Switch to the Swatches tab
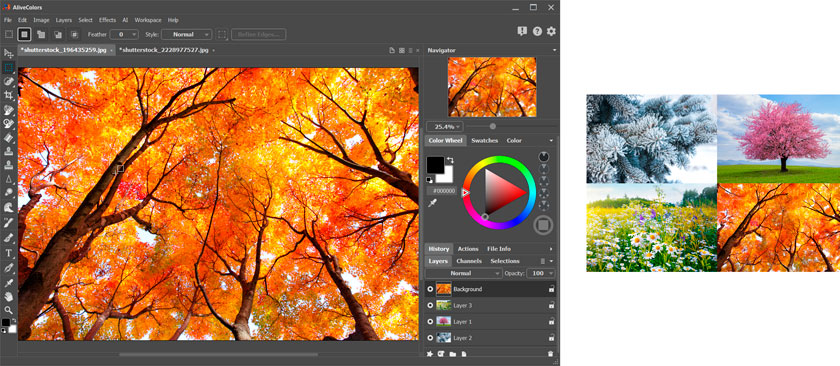Screen dimensions: 840x366 click(x=484, y=140)
